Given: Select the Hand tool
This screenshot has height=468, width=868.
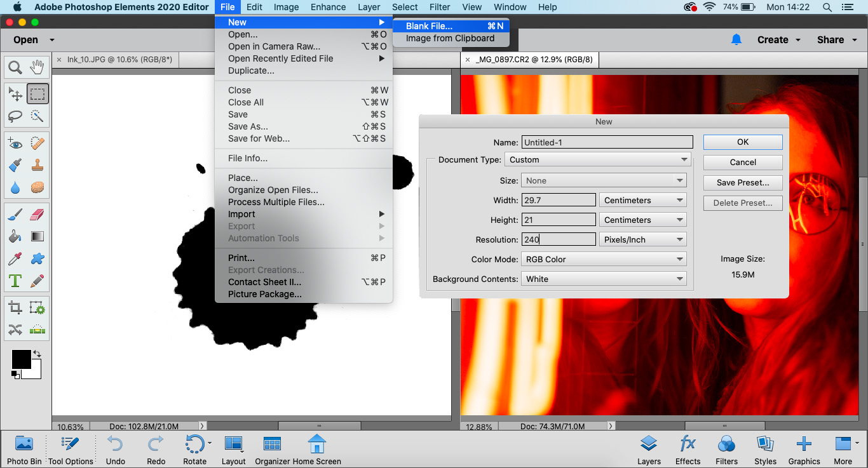Looking at the screenshot, I should click(x=37, y=67).
